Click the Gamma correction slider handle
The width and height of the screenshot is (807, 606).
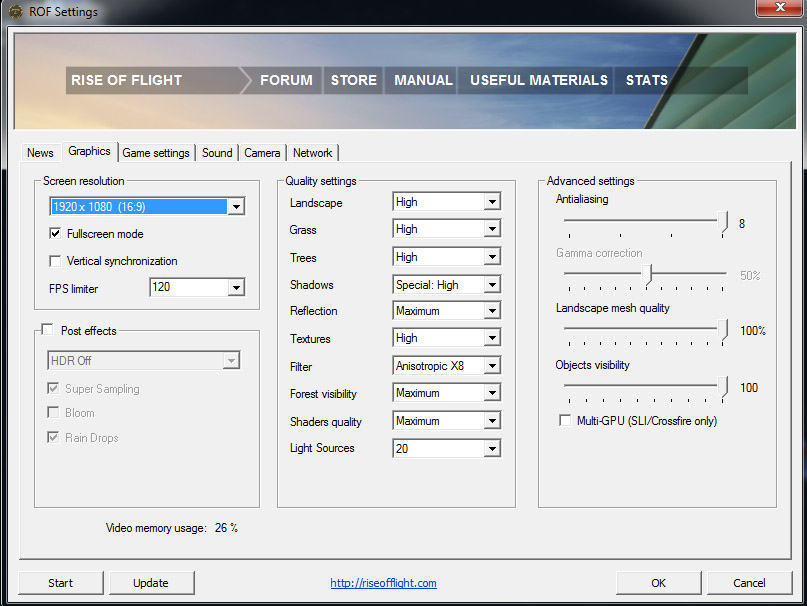click(648, 275)
